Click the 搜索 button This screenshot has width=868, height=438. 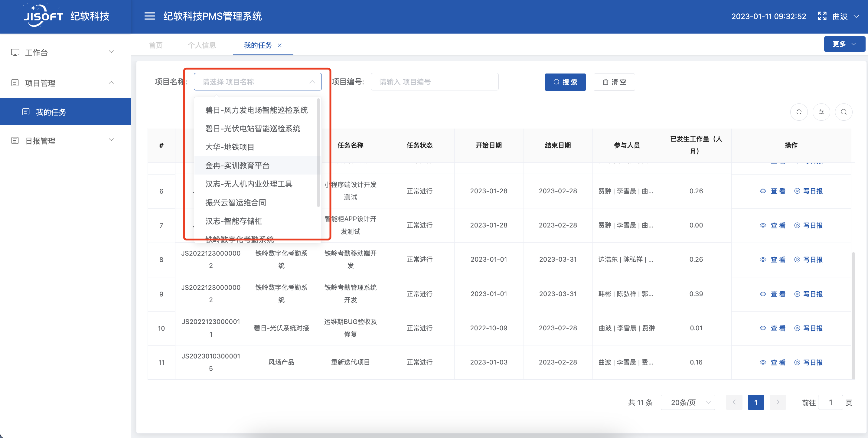coord(565,82)
